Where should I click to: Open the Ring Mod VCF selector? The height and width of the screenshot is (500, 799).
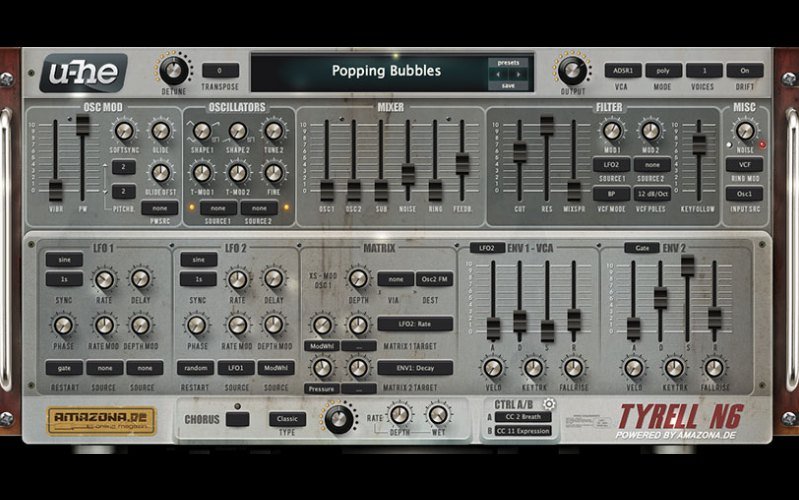coord(744,165)
